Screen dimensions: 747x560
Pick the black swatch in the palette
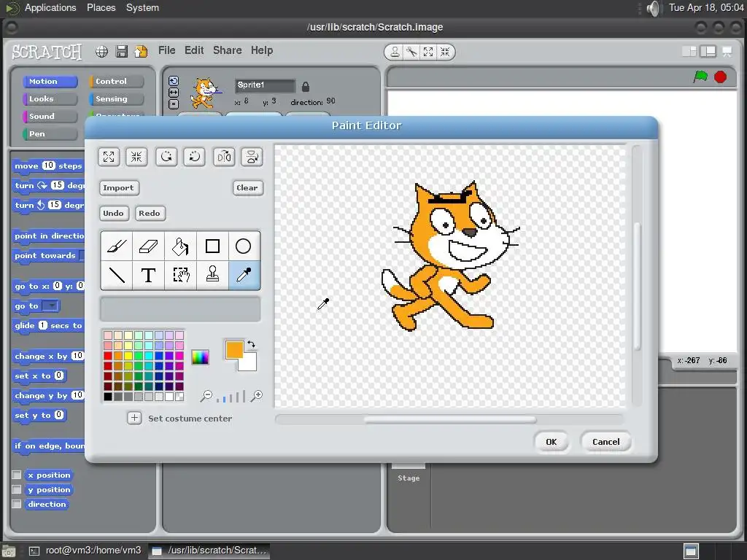pyautogui.click(x=108, y=396)
